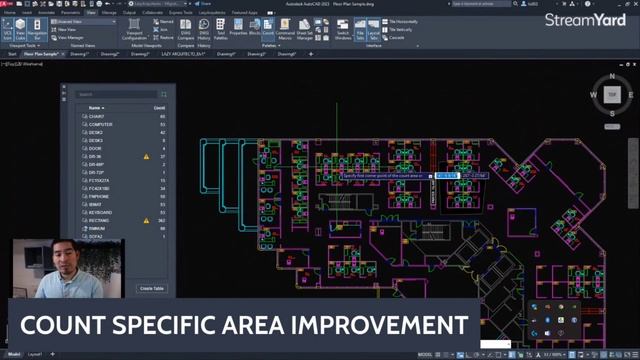Toggle the File Tabs button

(x=360, y=29)
